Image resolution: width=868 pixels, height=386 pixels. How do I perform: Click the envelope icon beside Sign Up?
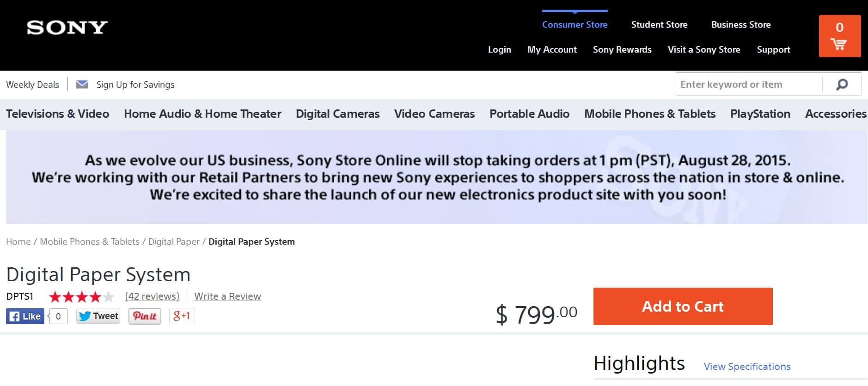[82, 84]
